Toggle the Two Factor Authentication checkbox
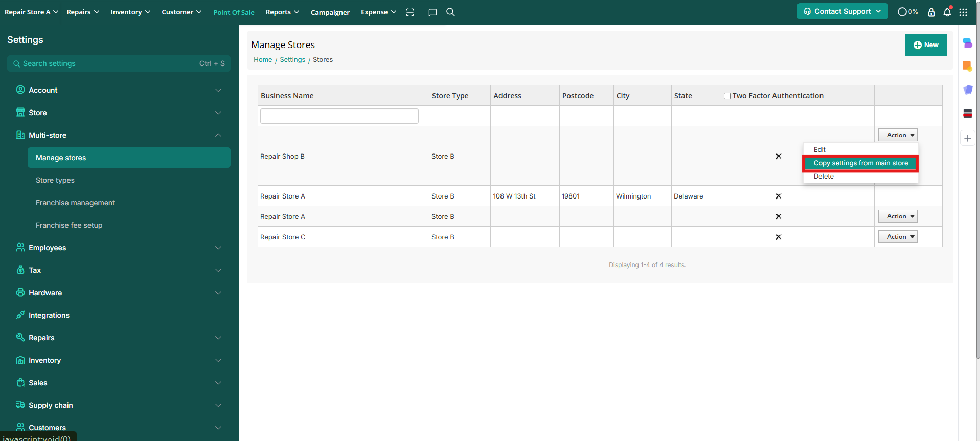This screenshot has width=980, height=441. (727, 96)
